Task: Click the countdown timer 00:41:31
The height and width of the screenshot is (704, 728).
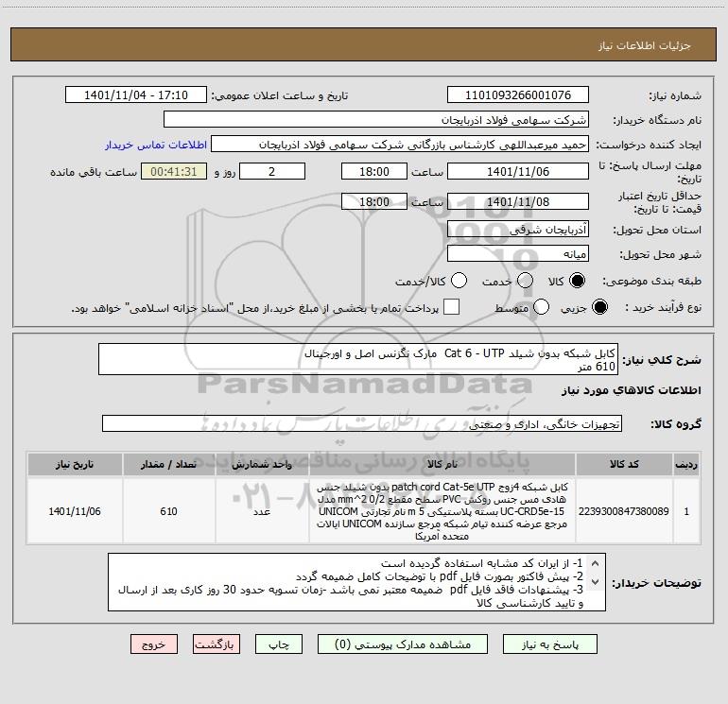Action: pos(174,171)
